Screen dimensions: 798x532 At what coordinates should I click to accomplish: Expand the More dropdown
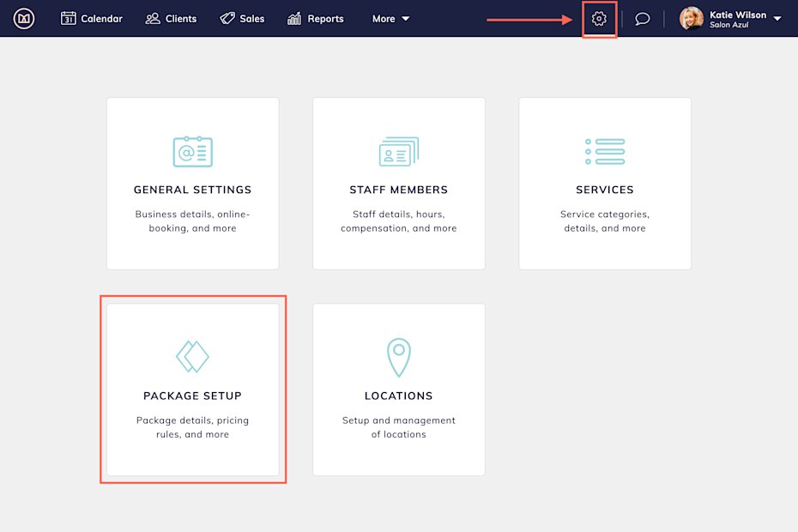tap(390, 17)
